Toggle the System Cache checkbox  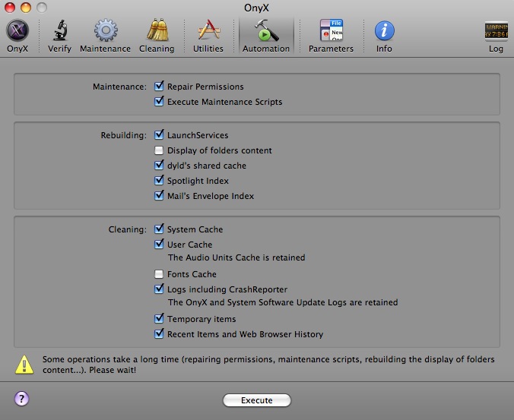click(159, 229)
